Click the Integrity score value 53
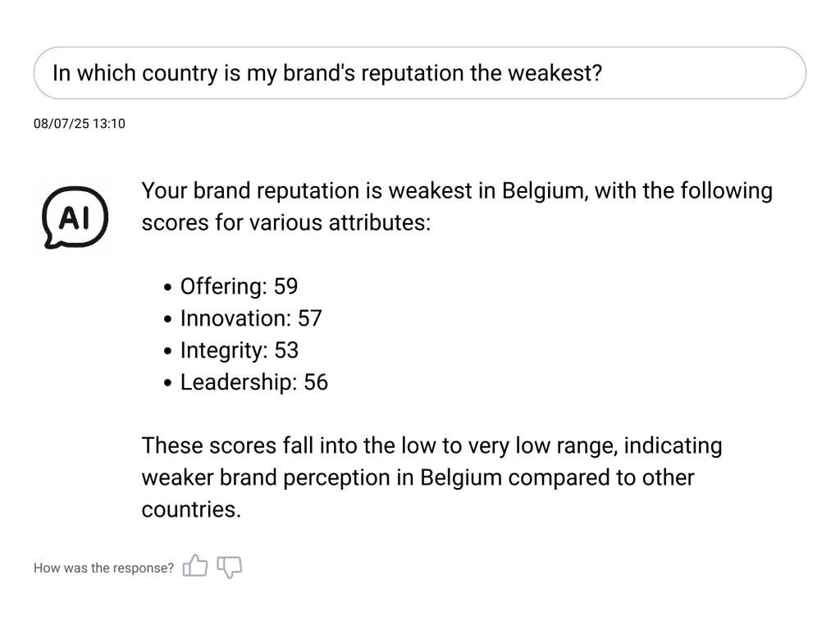The image size is (840, 630). [286, 350]
